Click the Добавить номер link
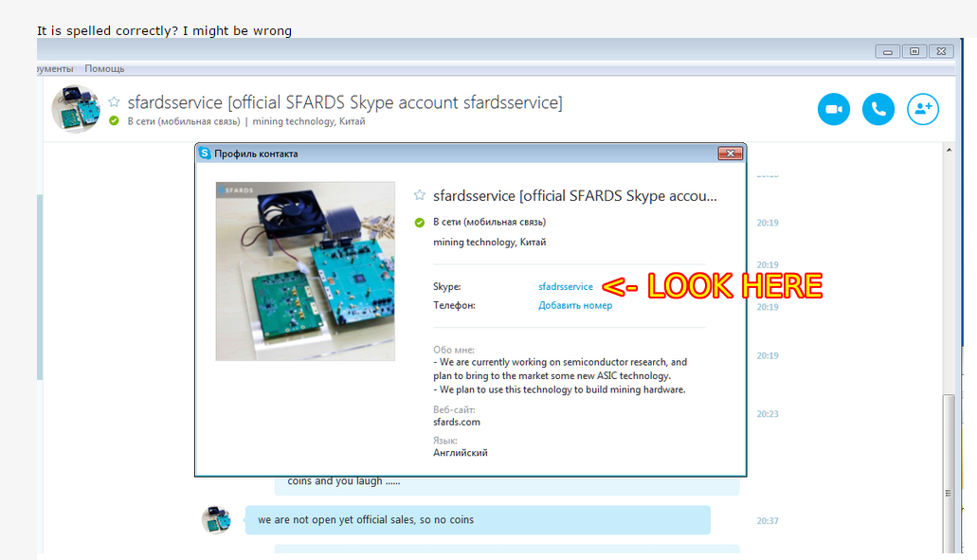 coord(575,305)
